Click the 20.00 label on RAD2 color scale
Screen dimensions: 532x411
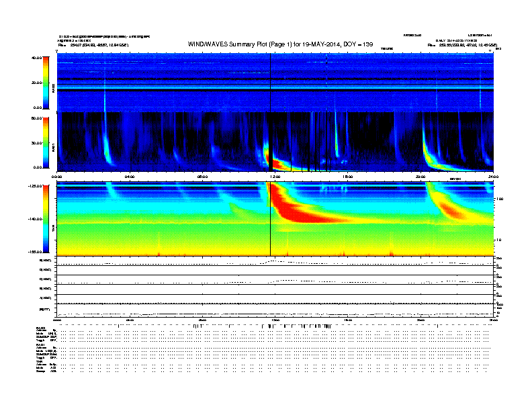click(37, 83)
